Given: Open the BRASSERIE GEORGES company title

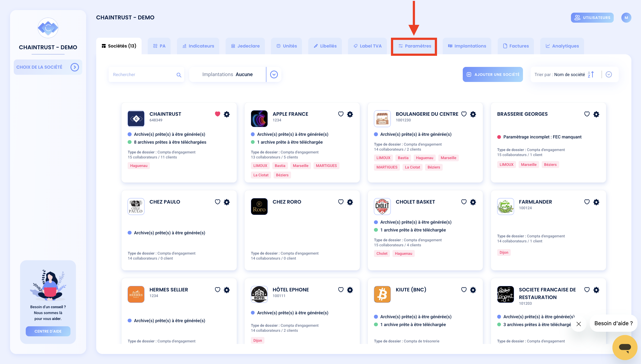Looking at the screenshot, I should pyautogui.click(x=522, y=114).
